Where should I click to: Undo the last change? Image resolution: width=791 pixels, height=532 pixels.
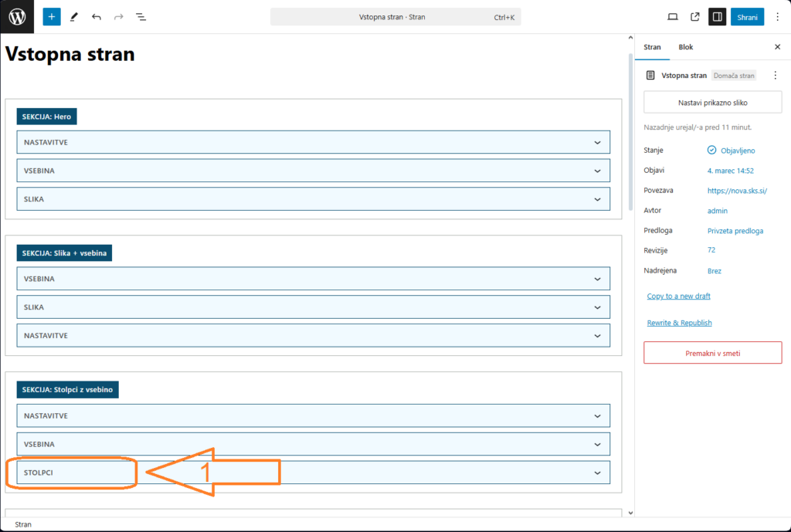(96, 16)
